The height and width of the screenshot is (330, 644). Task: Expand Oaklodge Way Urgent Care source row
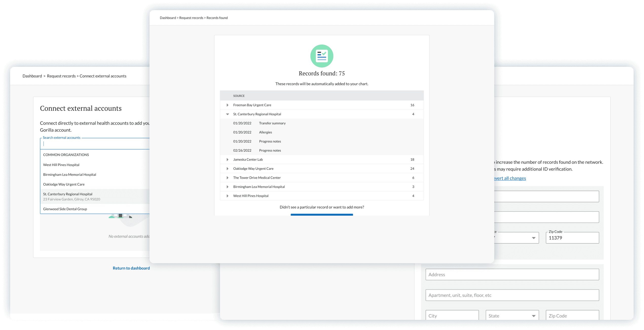tap(227, 169)
